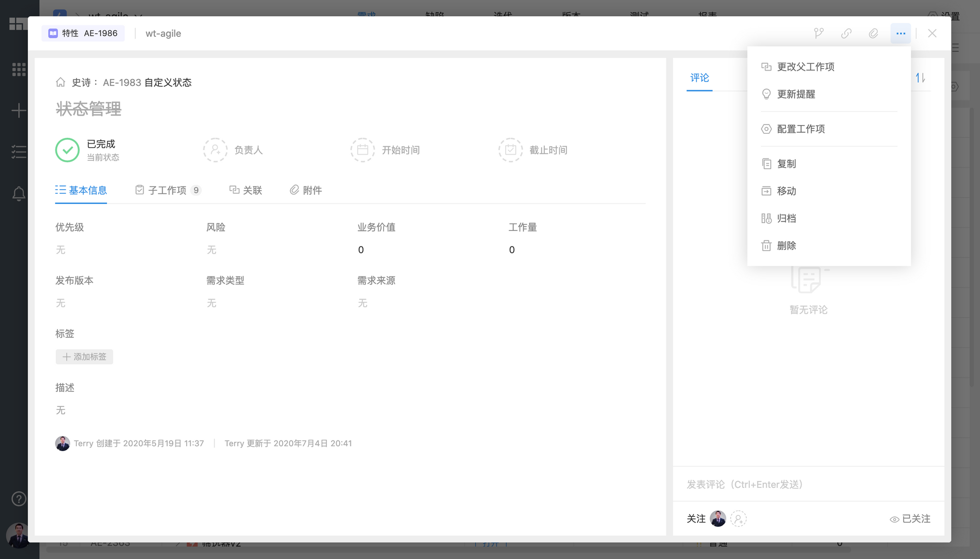Change the 已完成 current status

pos(87,150)
